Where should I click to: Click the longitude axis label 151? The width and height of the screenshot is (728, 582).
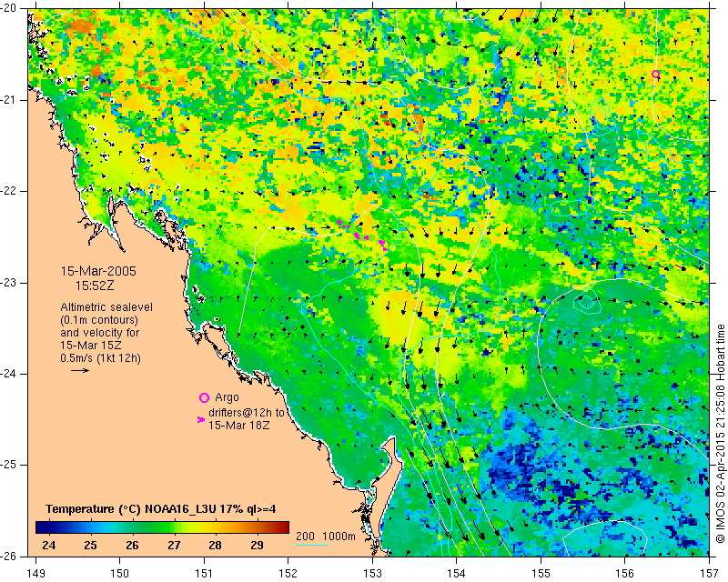pyautogui.click(x=204, y=574)
